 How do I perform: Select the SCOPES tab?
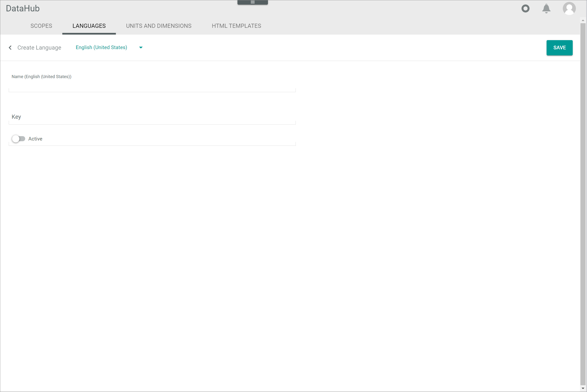tap(41, 26)
